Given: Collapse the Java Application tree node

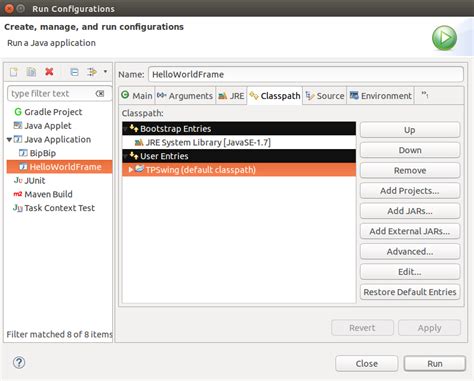Looking at the screenshot, I should [9, 139].
